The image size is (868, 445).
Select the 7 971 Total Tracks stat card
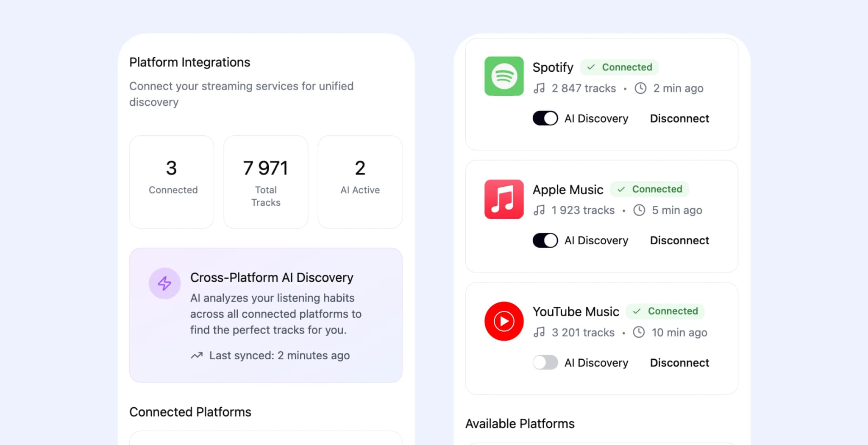pos(265,182)
